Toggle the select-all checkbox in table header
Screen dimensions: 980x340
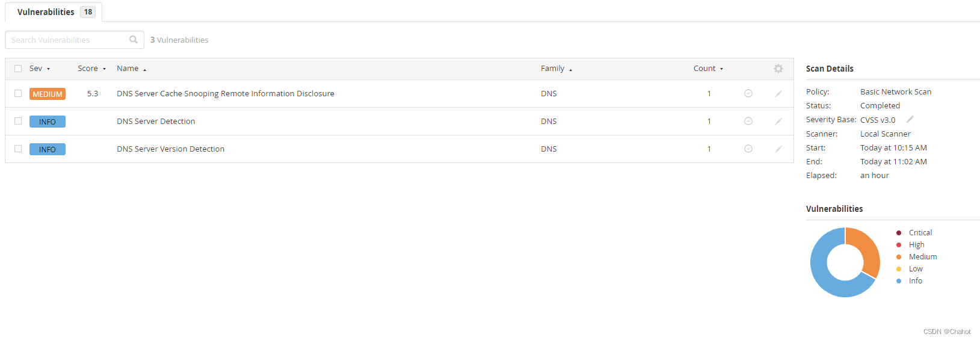pyautogui.click(x=18, y=69)
